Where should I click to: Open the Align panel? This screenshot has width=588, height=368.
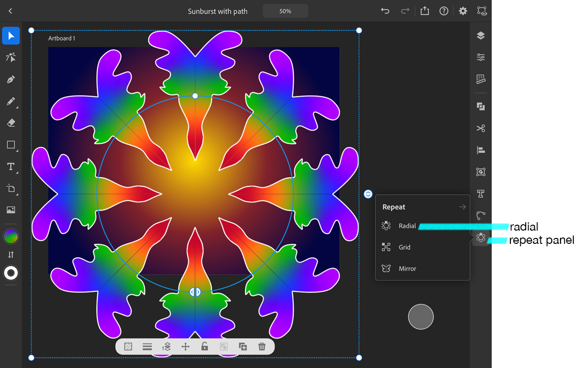pyautogui.click(x=480, y=150)
